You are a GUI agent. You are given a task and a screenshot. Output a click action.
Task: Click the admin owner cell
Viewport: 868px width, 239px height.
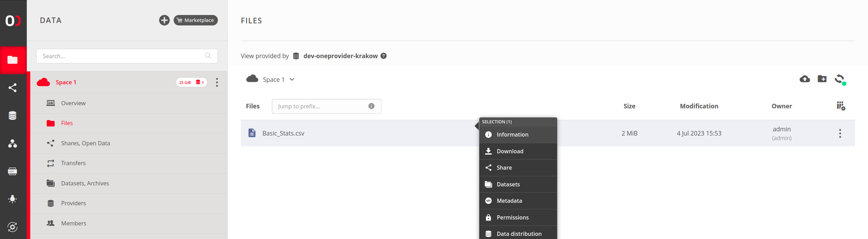[782, 133]
